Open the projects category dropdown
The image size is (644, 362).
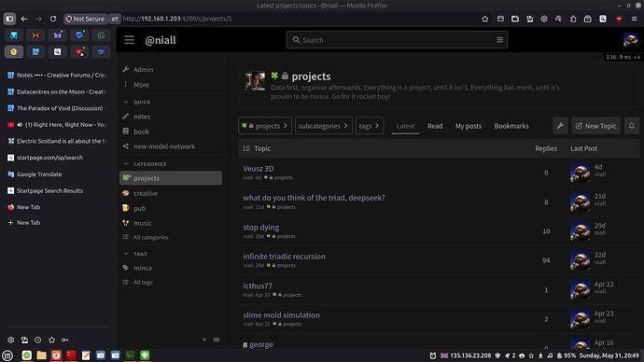pos(265,126)
